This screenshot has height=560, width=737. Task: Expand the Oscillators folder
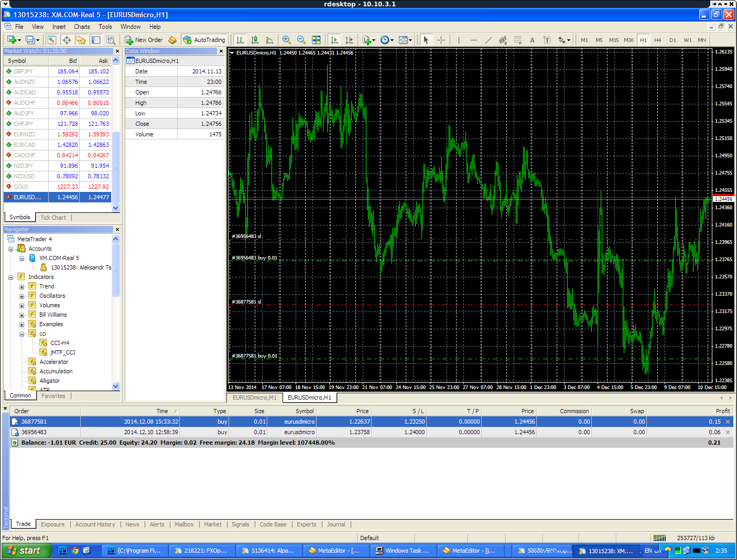pos(21,296)
